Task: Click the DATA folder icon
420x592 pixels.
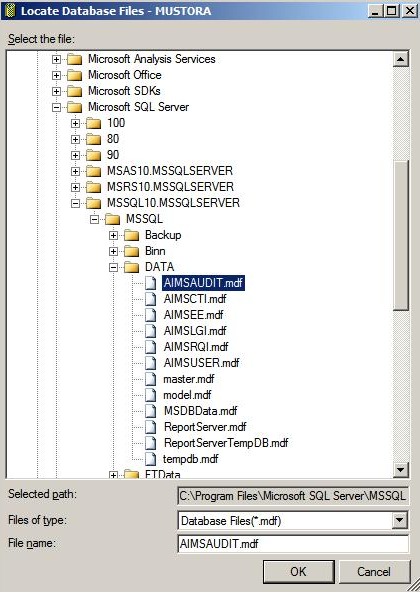Action: coord(131,267)
